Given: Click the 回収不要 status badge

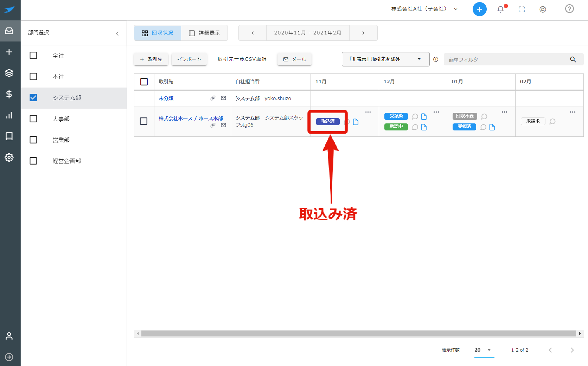Looking at the screenshot, I should [x=465, y=116].
